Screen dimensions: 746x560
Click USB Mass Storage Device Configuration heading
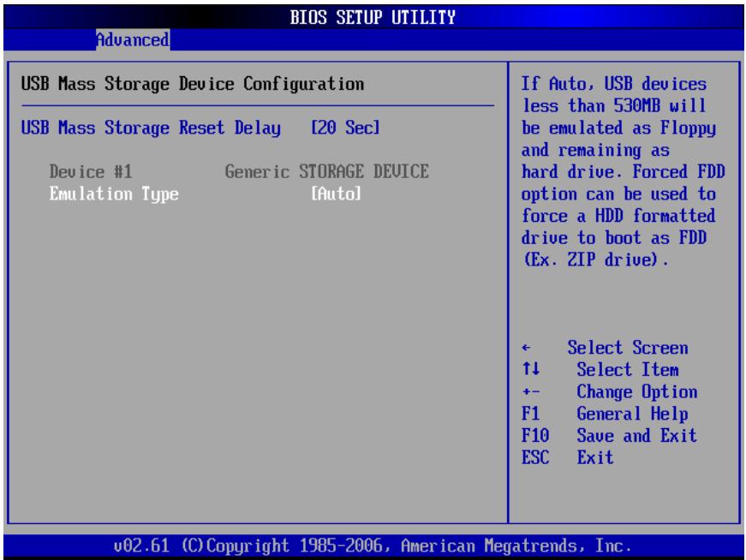click(x=193, y=84)
